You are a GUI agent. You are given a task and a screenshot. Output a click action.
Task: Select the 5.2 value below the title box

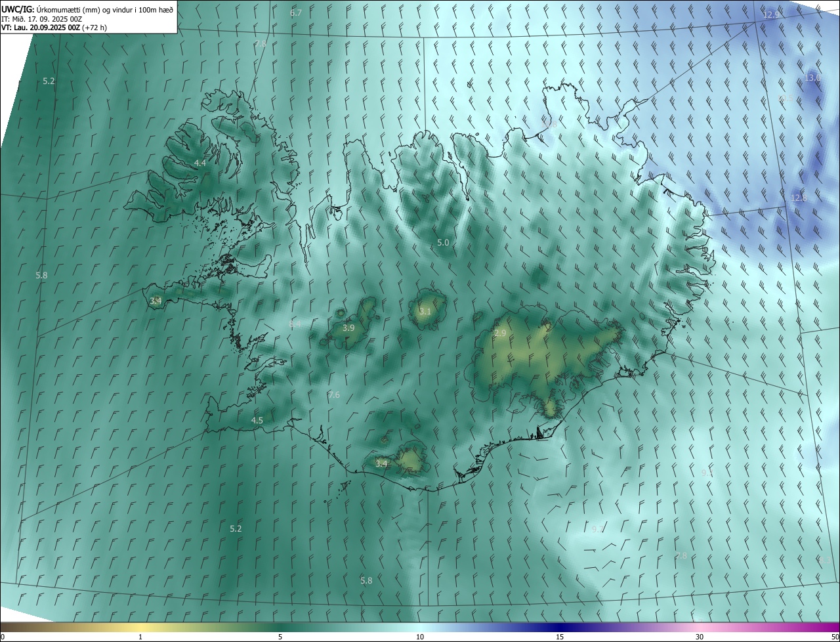49,81
